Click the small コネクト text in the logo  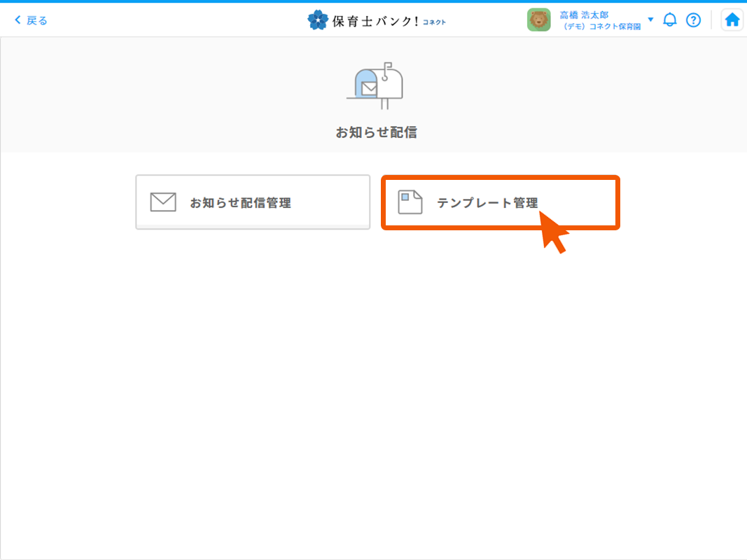[434, 22]
